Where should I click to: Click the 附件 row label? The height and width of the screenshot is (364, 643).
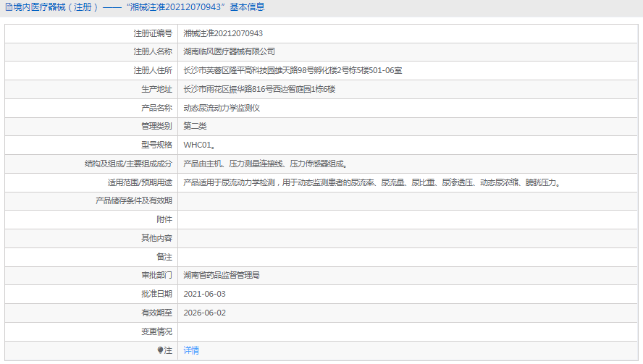164,220
